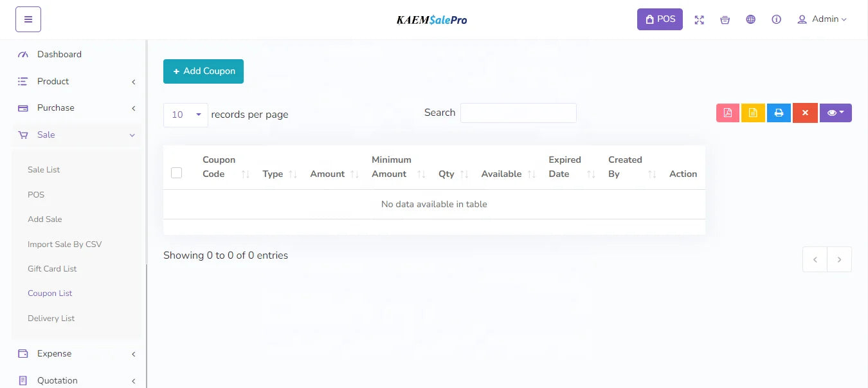This screenshot has width=868, height=388.
Task: Export table as CSV, yellow icon
Action: tap(753, 113)
